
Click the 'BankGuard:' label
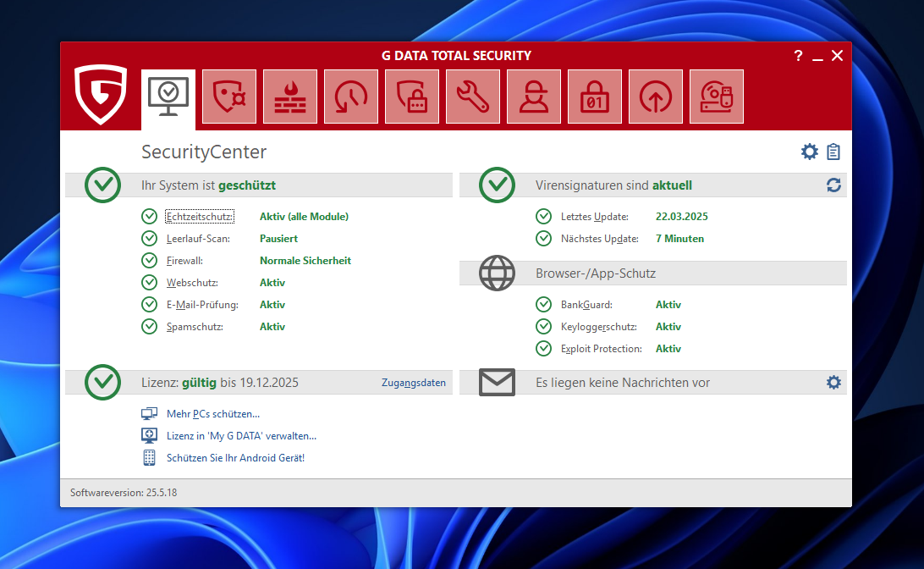[586, 304]
